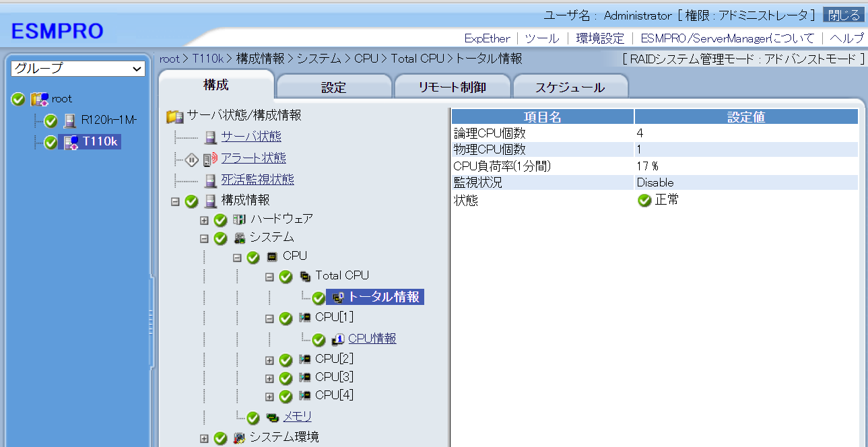Click green status check beside R120h-1M
The image size is (868, 447).
(51, 121)
